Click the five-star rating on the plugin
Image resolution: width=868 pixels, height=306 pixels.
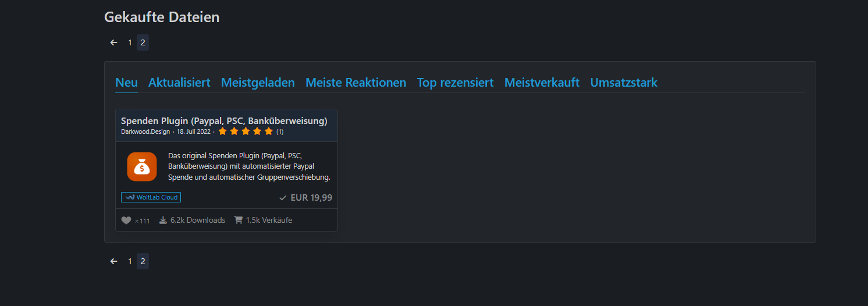coord(246,131)
